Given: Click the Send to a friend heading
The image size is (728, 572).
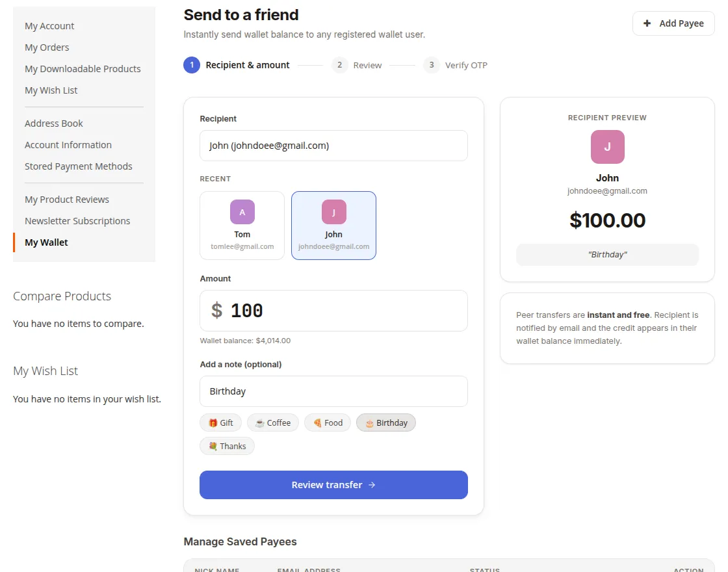Looking at the screenshot, I should (x=241, y=15).
